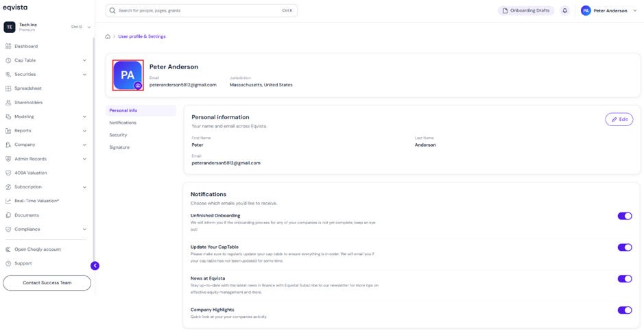Image resolution: width=644 pixels, height=331 pixels.
Task: Click the First Name value Peter
Action: [198, 145]
